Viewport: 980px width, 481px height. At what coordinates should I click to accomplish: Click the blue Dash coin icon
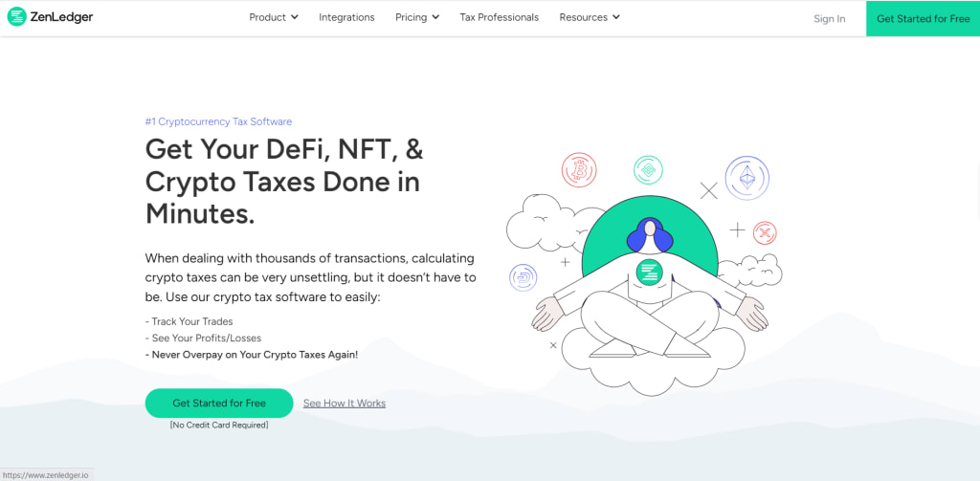tap(523, 277)
